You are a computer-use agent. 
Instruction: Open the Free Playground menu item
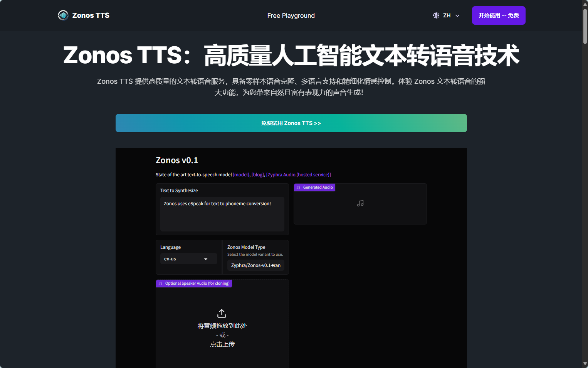pyautogui.click(x=291, y=15)
